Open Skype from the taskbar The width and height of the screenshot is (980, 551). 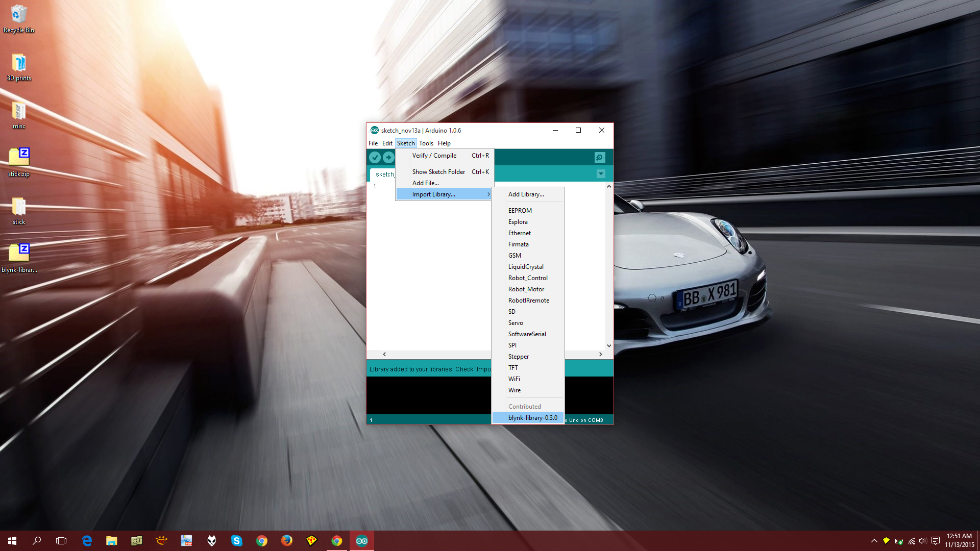point(236,541)
